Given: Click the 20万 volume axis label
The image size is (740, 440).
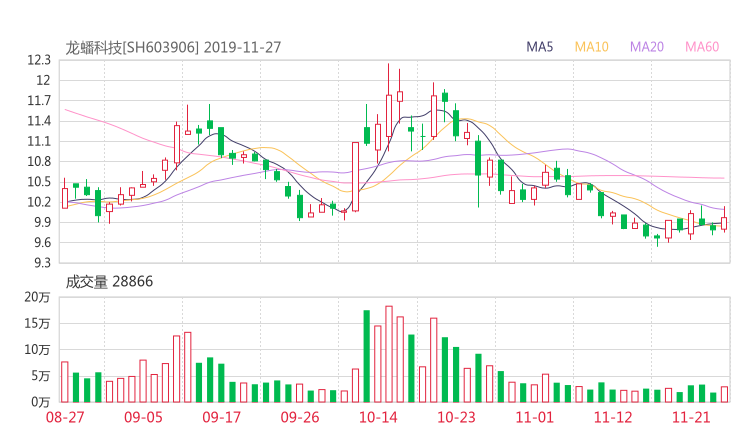Looking at the screenshot, I should pyautogui.click(x=37, y=297).
